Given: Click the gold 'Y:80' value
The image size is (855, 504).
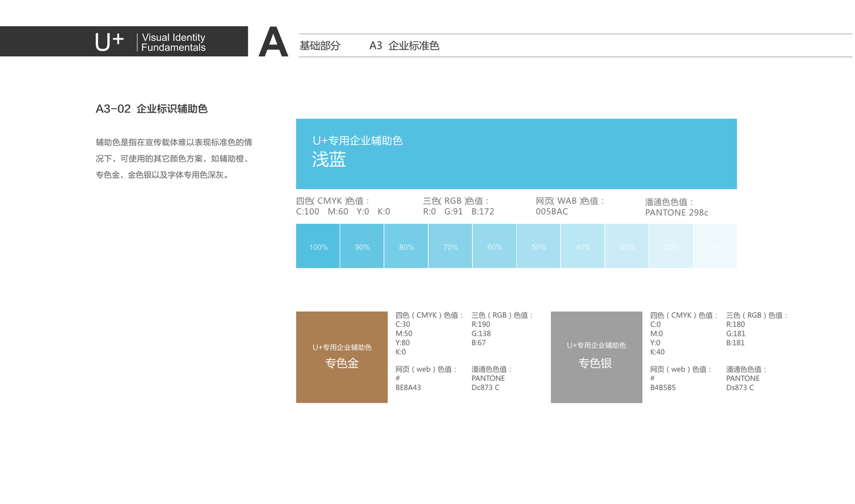Looking at the screenshot, I should click(403, 343).
